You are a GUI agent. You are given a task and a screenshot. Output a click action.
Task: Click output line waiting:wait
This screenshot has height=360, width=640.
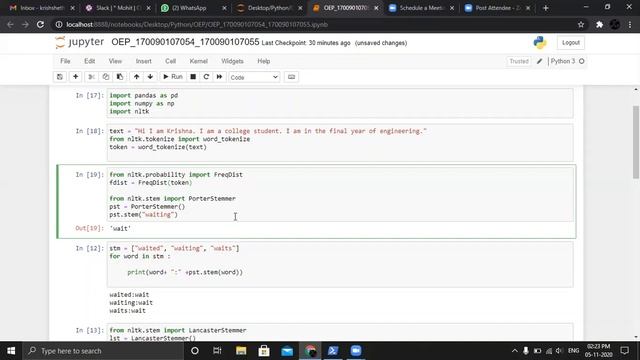tap(131, 302)
